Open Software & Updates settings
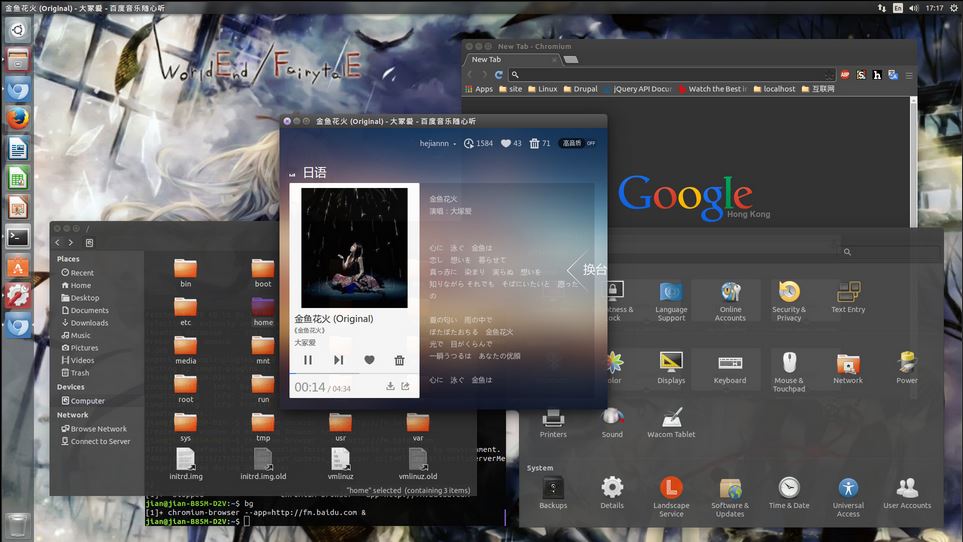963x542 pixels. click(730, 497)
